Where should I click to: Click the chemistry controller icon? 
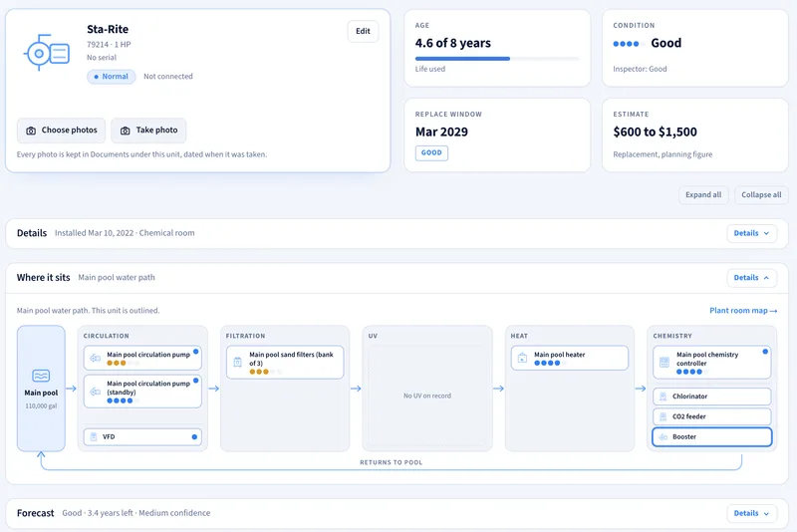[664, 363]
